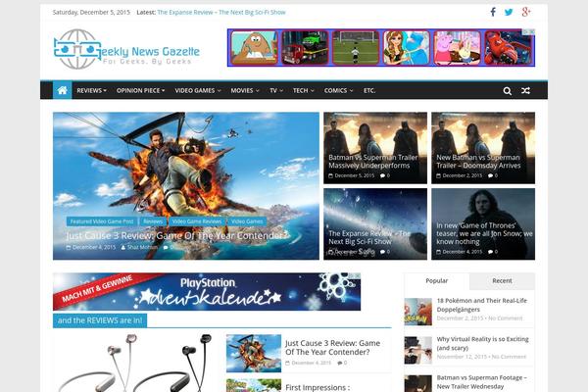588x392 pixels.
Task: Click the Video Games tag on featured post
Action: 247,221
